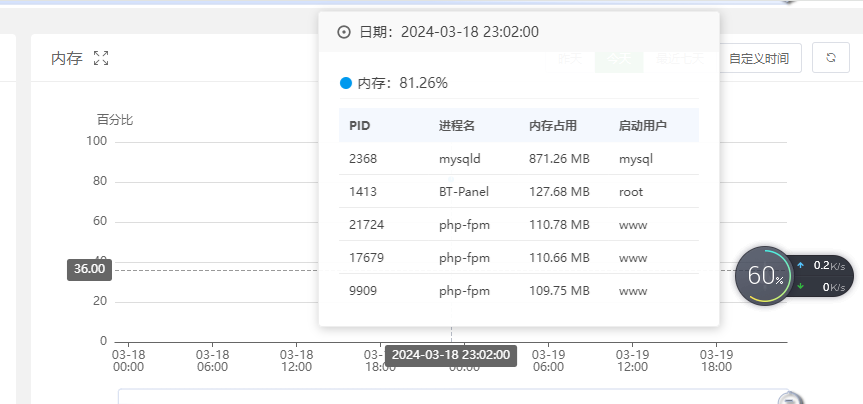Viewport: 863px width, 404px height.
Task: Click PID 2368 in the process table
Action: 363,159
